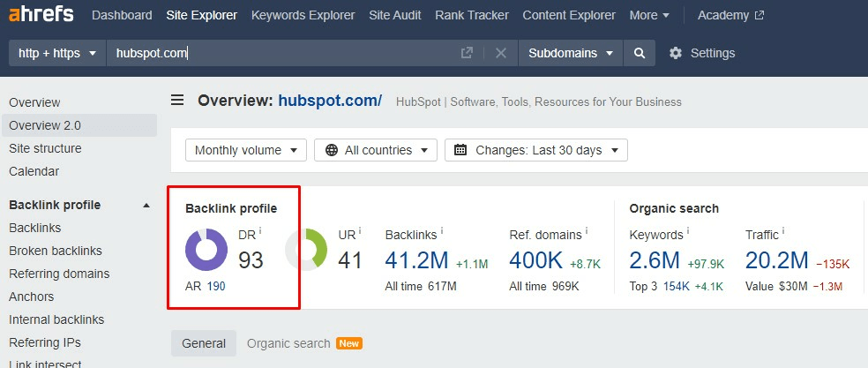Click the 41.2M backlinks value
This screenshot has height=368, width=868.
coord(417,260)
